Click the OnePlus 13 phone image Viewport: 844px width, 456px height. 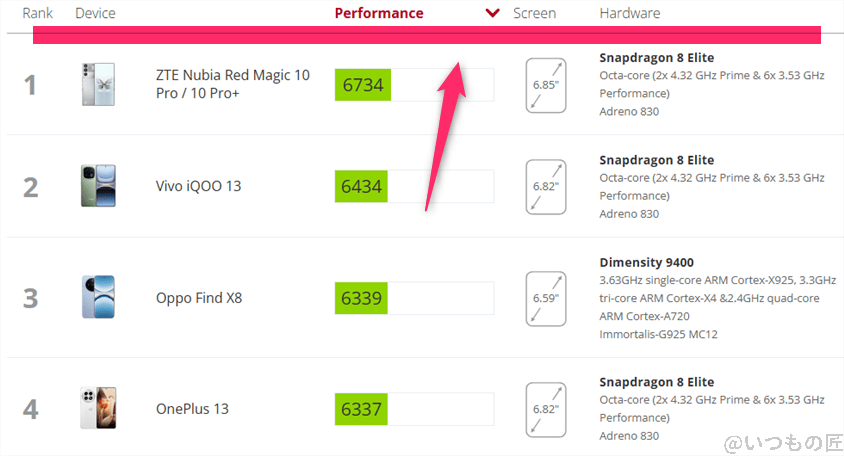[98, 408]
